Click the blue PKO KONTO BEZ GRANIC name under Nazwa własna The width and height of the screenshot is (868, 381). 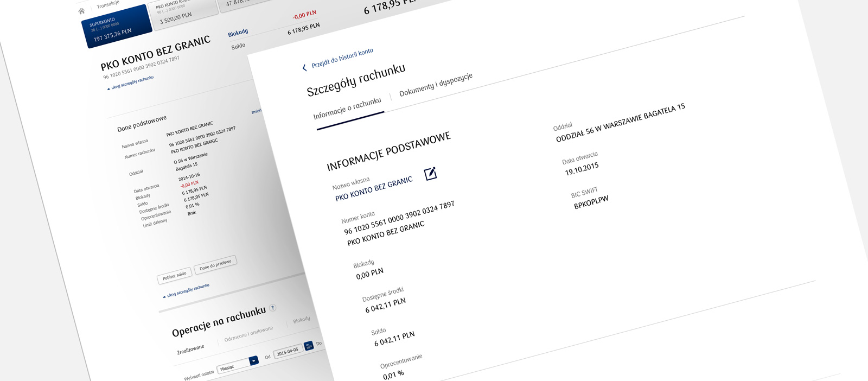374,189
